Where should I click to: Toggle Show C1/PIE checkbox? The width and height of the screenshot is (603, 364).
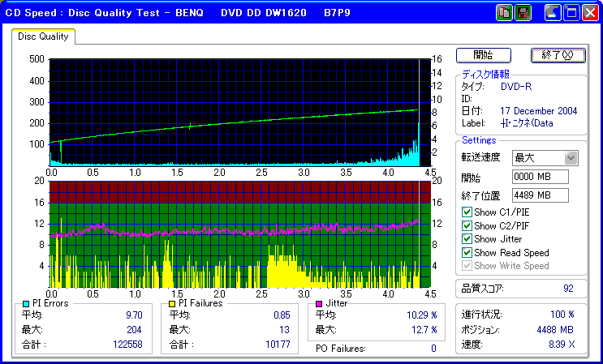pyautogui.click(x=467, y=212)
